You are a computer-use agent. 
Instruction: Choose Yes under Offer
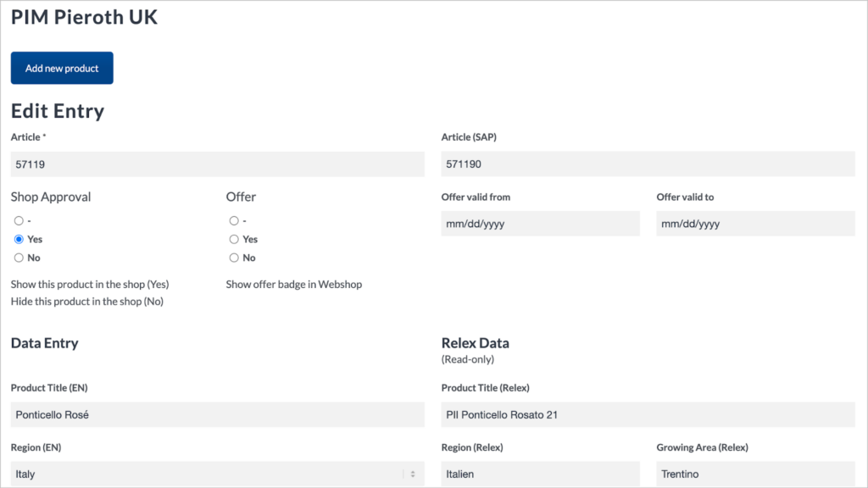pos(234,239)
